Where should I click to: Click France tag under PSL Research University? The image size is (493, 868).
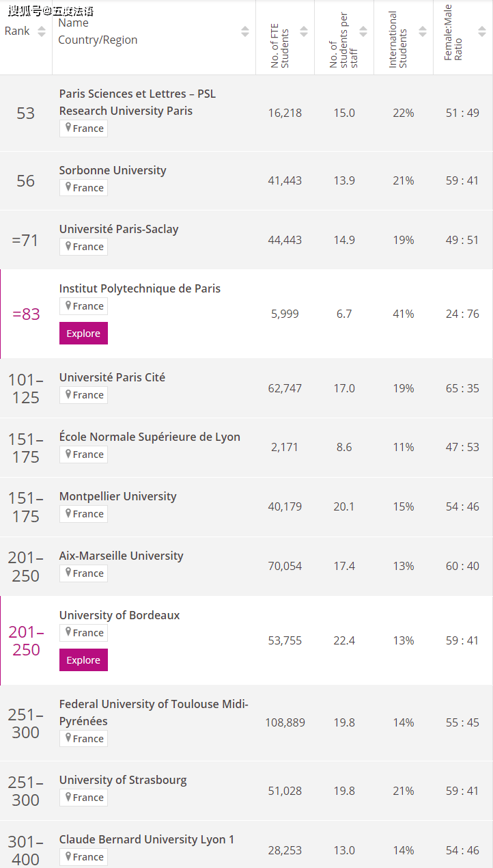tap(83, 128)
